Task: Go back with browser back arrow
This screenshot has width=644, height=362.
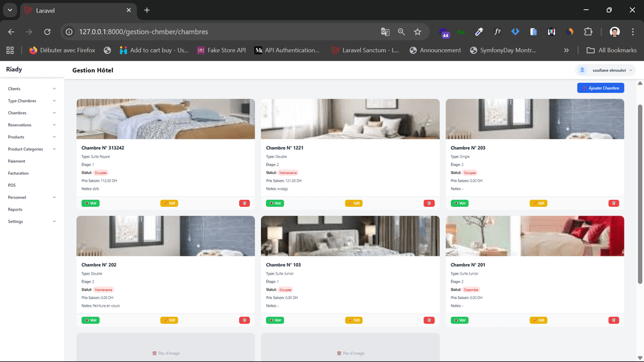Action: pos(11,31)
